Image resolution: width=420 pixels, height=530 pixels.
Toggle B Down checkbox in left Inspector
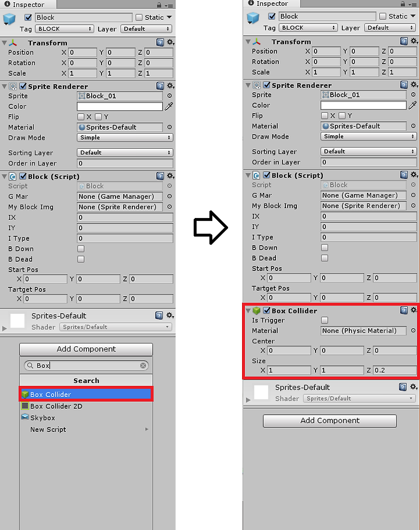[81, 249]
